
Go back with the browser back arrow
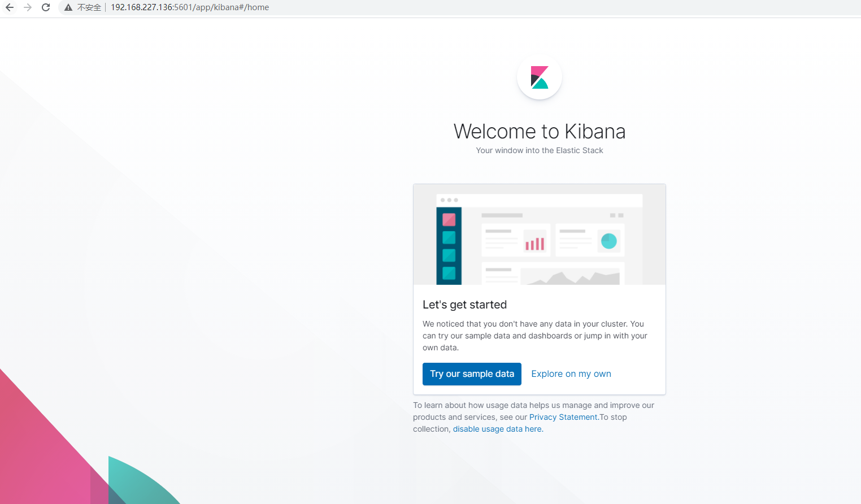tap(10, 7)
